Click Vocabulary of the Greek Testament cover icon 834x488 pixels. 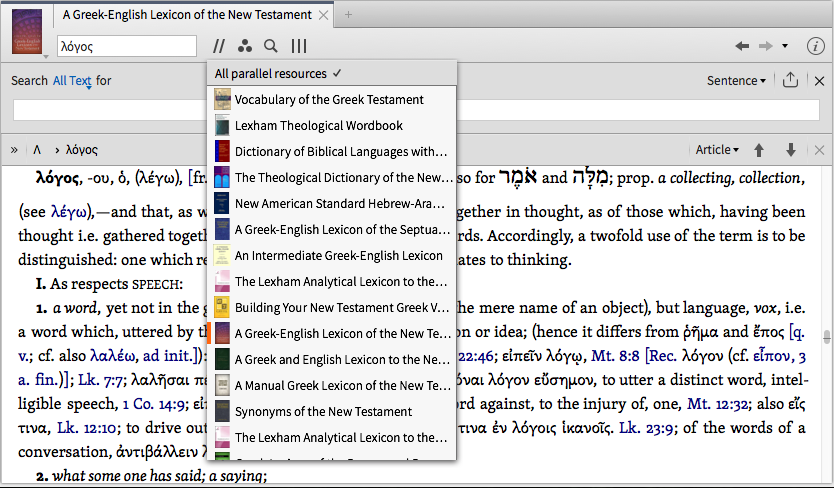pos(222,100)
